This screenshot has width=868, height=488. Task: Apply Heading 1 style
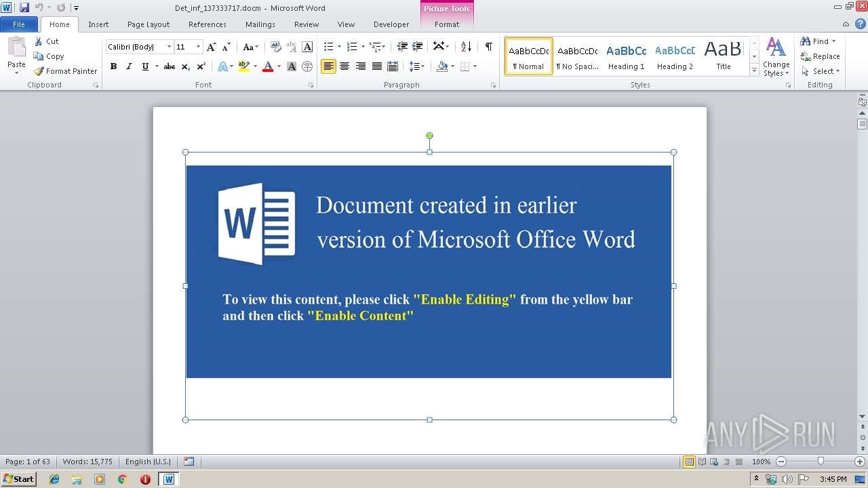coord(626,56)
